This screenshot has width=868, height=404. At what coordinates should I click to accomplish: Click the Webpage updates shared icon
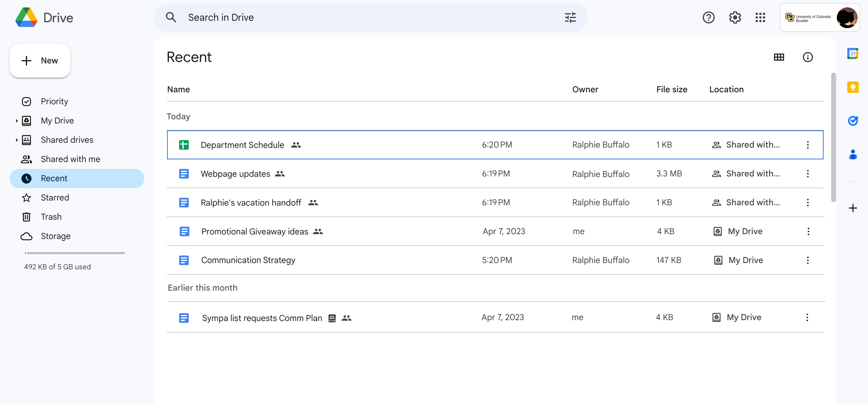[x=280, y=173]
